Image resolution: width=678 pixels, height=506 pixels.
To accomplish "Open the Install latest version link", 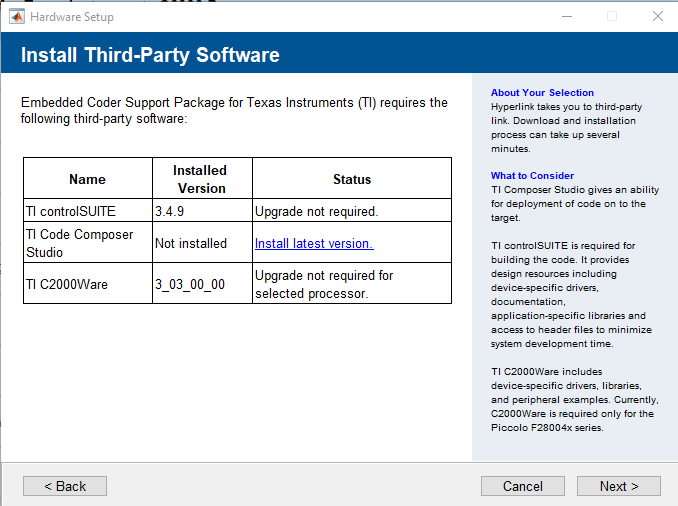I will (x=314, y=243).
